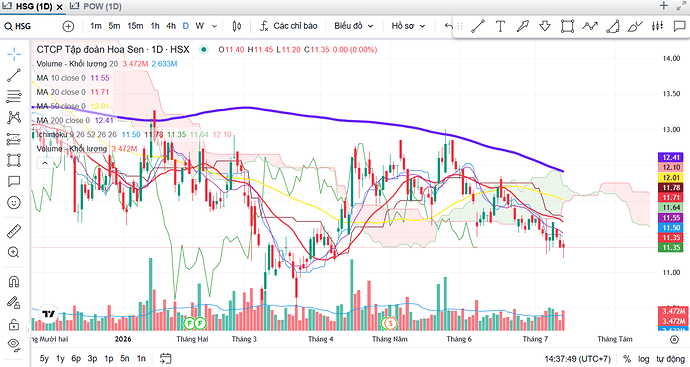Viewport: 690px width, 367px height.
Task: Select the text tool in floating toolbar
Action: [x=500, y=26]
